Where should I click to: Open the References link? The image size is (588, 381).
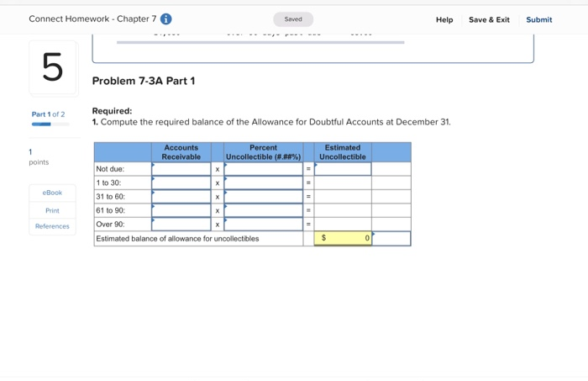pyautogui.click(x=52, y=226)
